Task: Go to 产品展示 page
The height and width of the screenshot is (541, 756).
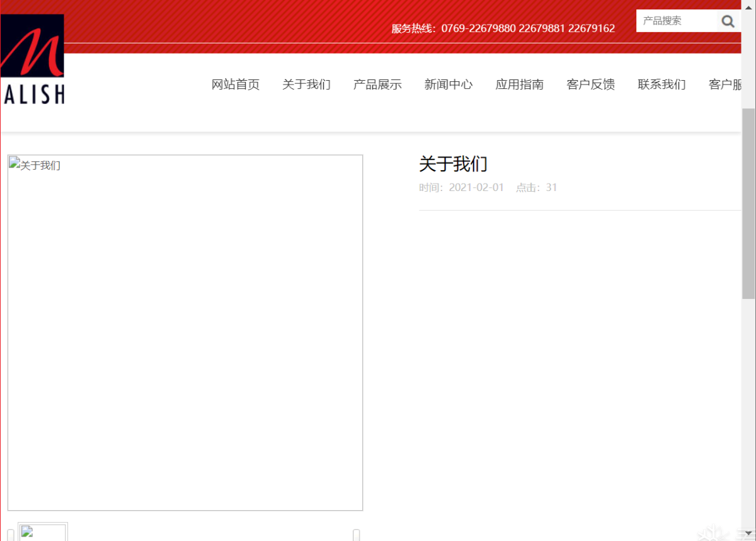Action: tap(377, 84)
